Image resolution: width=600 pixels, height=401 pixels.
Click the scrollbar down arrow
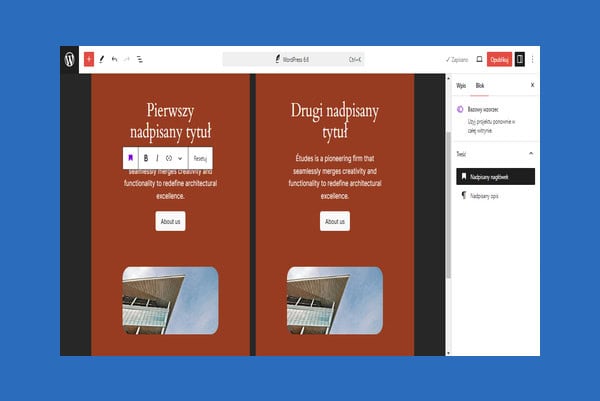448,353
